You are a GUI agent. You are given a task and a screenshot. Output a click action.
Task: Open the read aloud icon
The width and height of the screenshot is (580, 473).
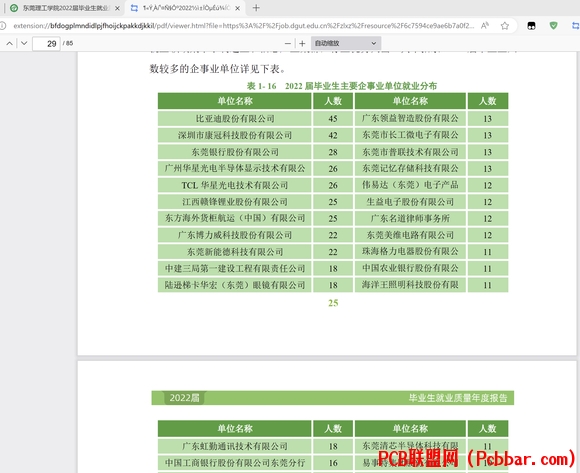(x=485, y=26)
